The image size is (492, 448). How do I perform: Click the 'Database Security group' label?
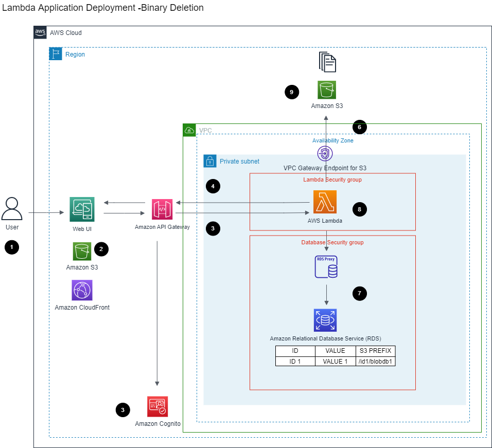(x=332, y=242)
